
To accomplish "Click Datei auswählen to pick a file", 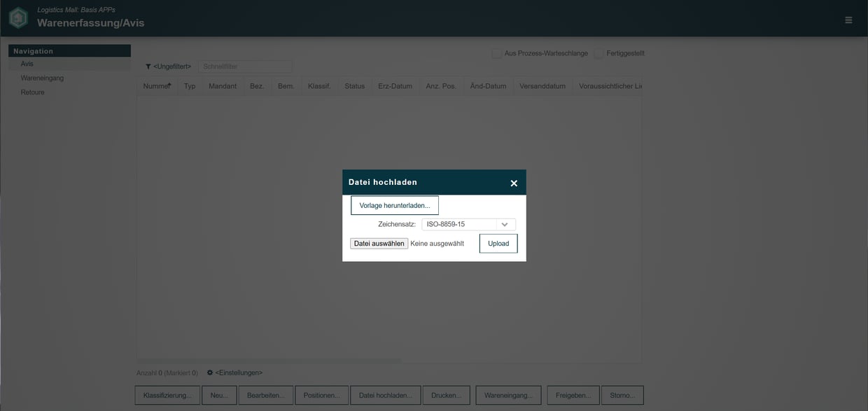I will click(379, 242).
